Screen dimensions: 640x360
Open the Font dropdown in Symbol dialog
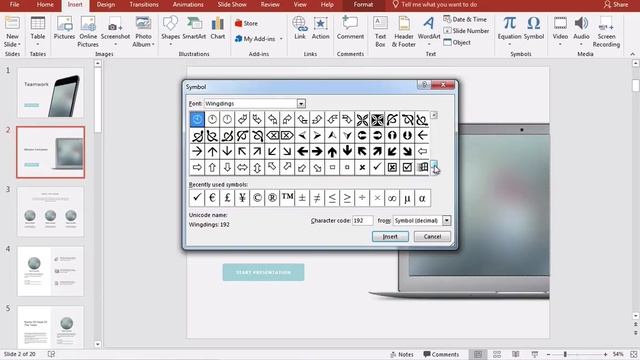301,104
